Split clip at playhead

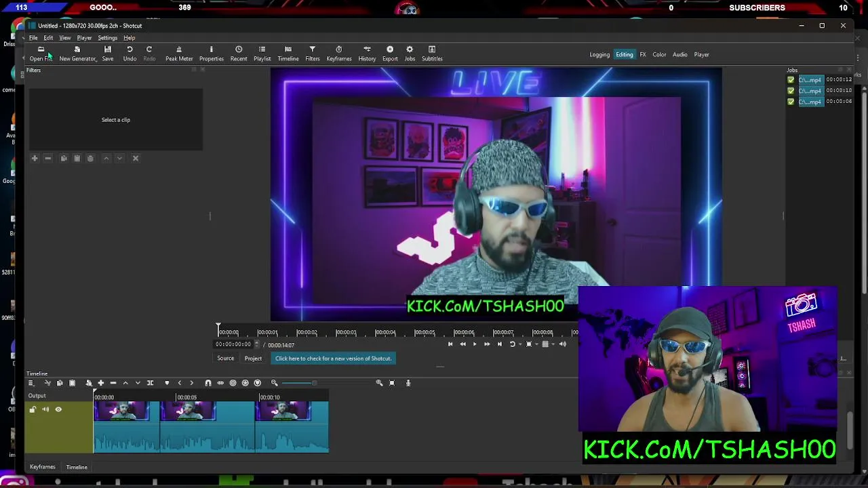tap(151, 383)
